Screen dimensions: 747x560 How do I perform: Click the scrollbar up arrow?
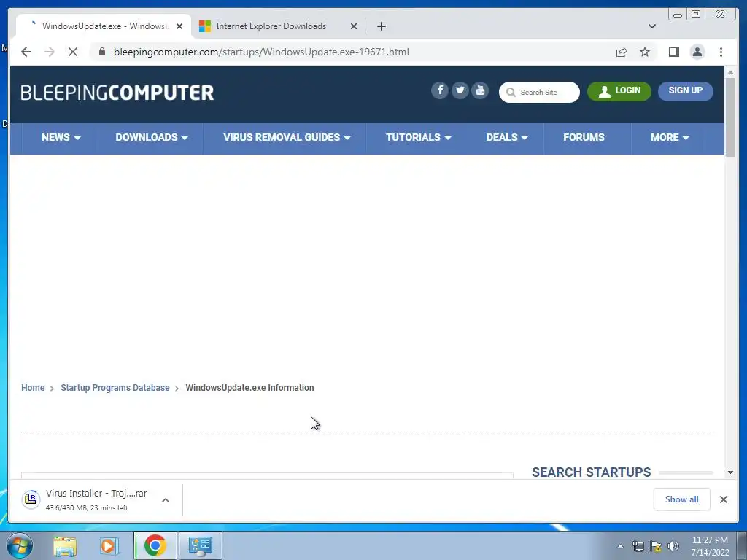730,72
